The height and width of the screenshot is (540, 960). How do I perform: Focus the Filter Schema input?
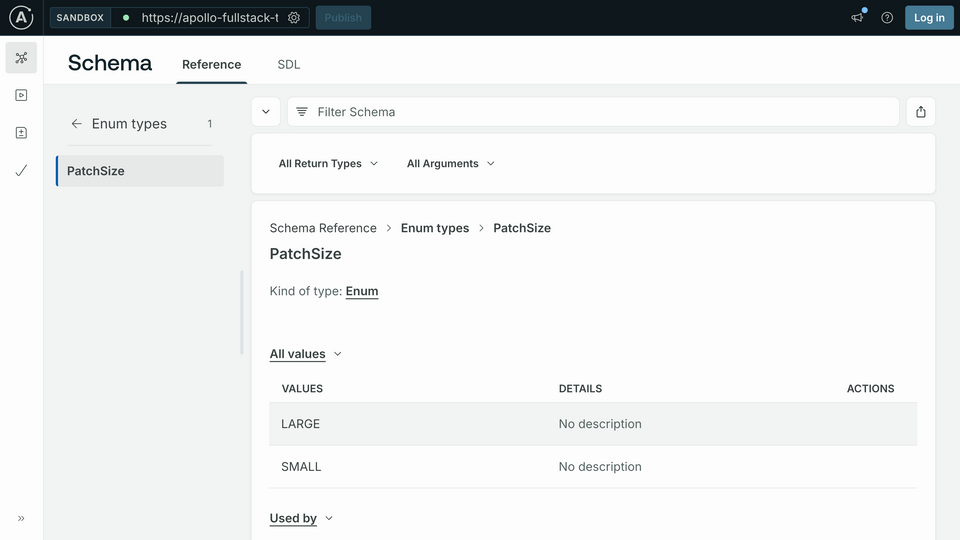[x=593, y=112]
